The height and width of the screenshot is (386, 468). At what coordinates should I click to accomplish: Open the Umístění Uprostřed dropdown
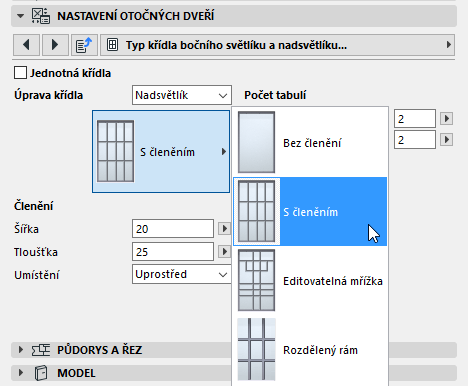point(182,274)
